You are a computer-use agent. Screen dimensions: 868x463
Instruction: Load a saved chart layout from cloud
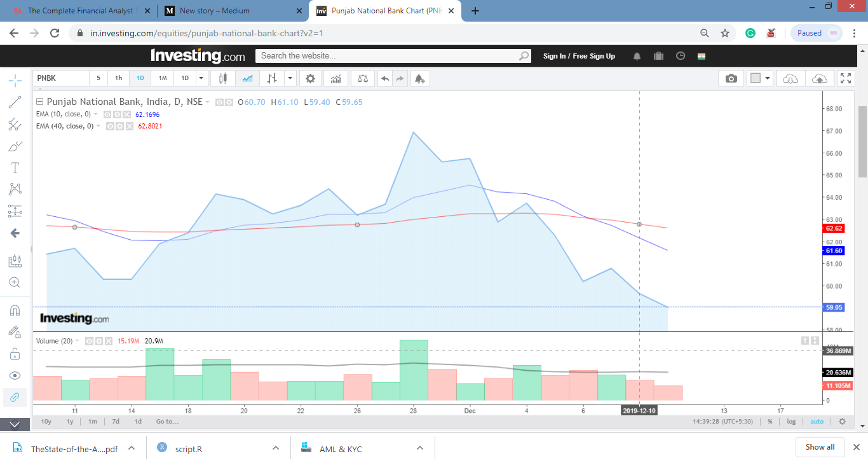790,78
